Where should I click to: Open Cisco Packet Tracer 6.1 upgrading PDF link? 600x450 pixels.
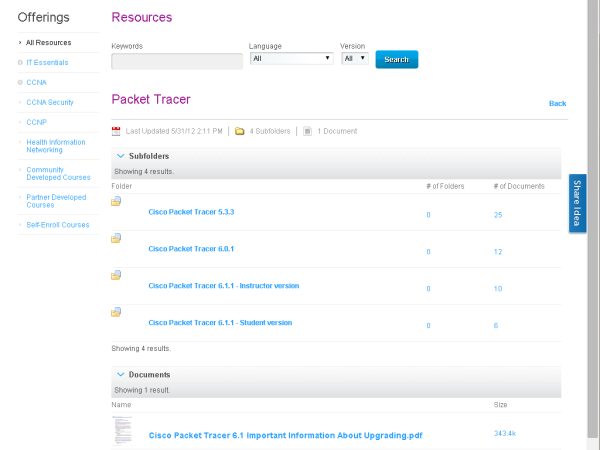[x=285, y=435]
